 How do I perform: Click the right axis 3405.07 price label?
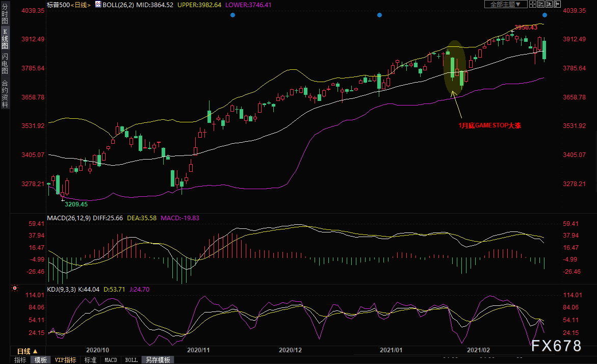click(x=574, y=154)
